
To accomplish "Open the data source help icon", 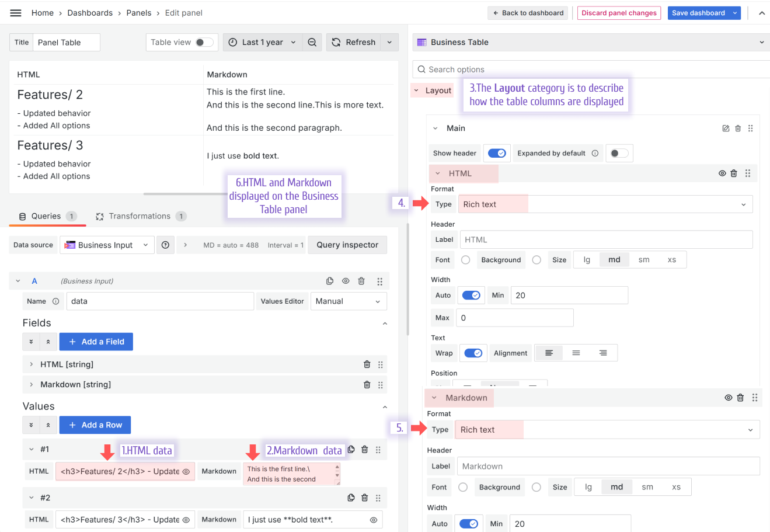I will click(165, 245).
